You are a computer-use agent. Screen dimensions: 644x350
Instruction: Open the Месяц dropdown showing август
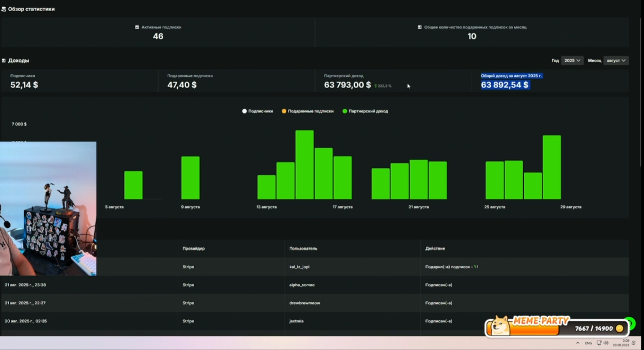click(616, 61)
